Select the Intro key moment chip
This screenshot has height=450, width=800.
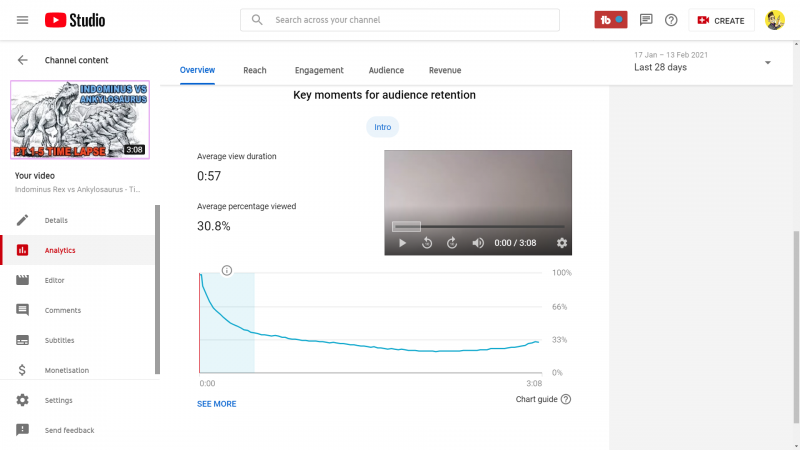click(383, 127)
